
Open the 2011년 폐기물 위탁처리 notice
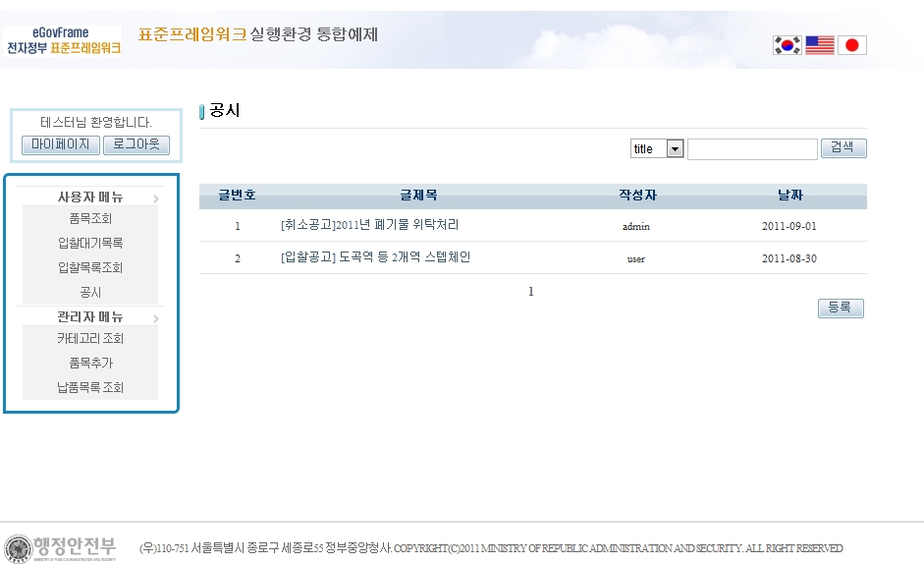coord(369,225)
